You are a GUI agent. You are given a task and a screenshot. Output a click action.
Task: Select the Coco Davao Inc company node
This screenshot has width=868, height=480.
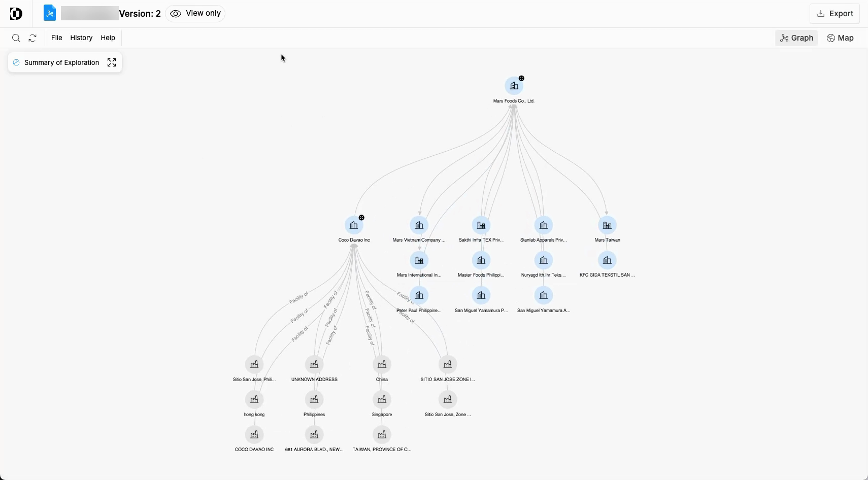click(x=354, y=225)
